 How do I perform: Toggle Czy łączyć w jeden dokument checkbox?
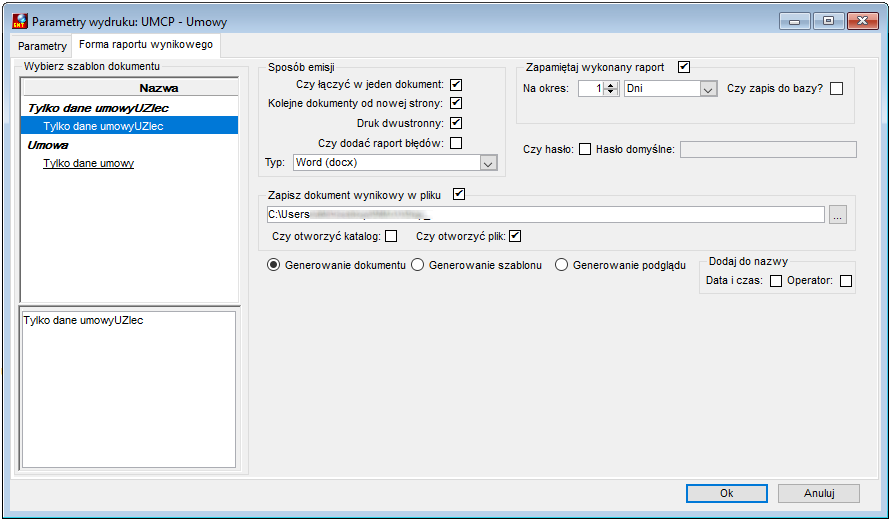(456, 85)
